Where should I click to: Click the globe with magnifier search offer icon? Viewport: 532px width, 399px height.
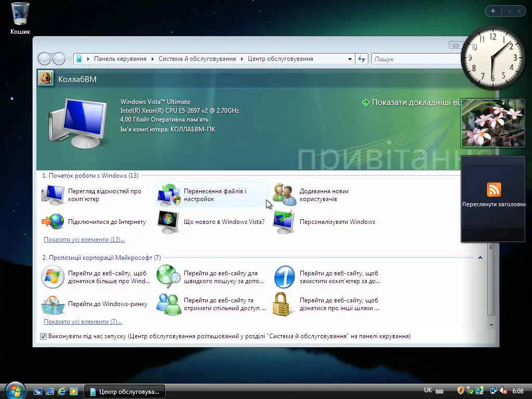coord(169,276)
